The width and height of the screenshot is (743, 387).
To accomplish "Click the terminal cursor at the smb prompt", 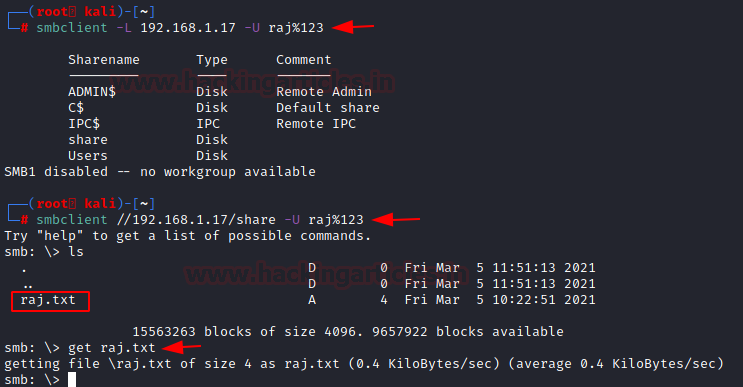I will coord(72,379).
